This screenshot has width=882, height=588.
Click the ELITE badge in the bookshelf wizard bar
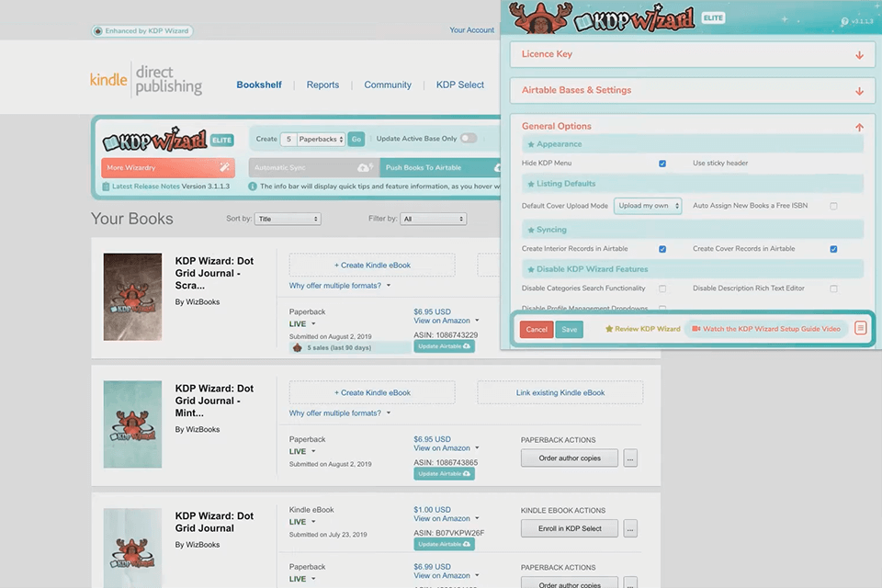(221, 140)
